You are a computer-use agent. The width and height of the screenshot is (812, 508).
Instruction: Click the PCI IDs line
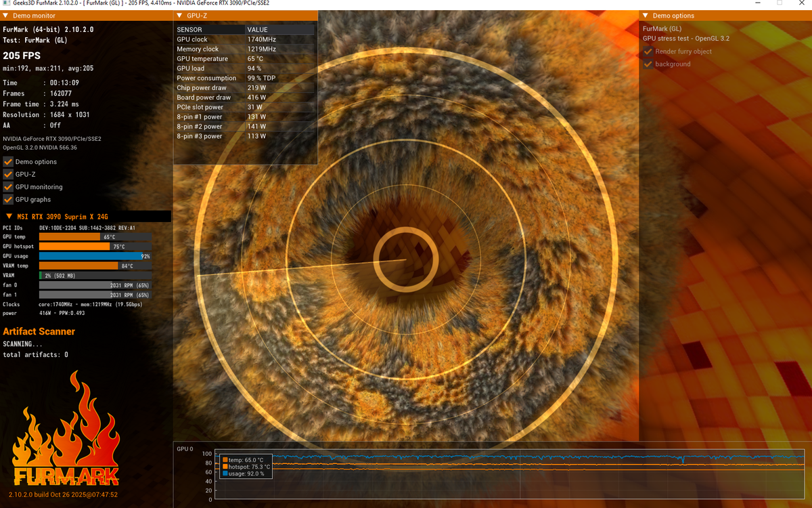pyautogui.click(x=69, y=228)
